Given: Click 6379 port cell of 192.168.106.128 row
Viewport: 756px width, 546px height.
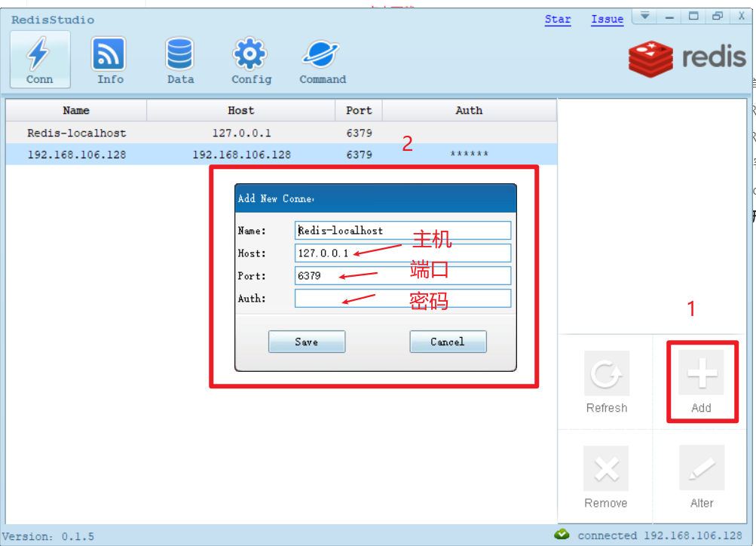Looking at the screenshot, I should click(x=360, y=155).
